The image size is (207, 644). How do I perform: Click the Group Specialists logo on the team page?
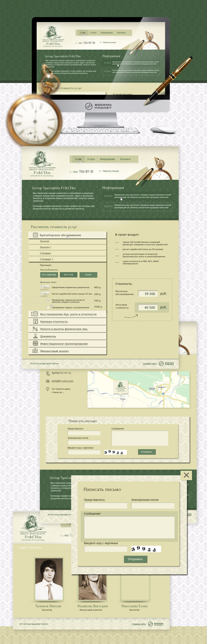pos(33,528)
